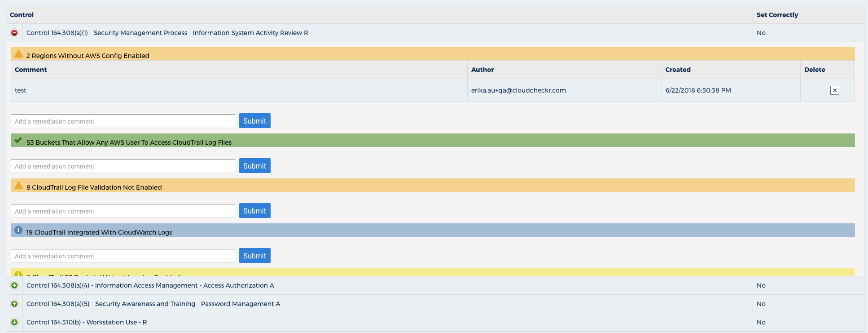Click 'No' value for Control 164.310(b)
This screenshot has height=333, width=868.
click(761, 322)
